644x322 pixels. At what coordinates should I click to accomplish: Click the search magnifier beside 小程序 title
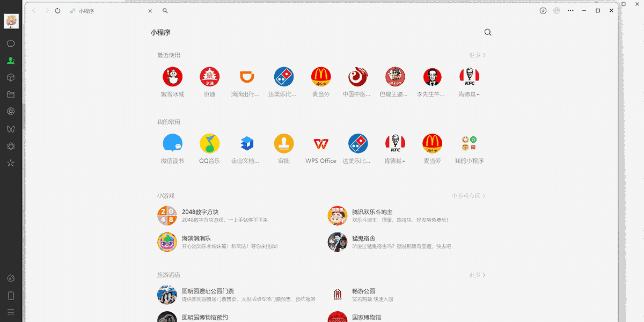(x=487, y=32)
